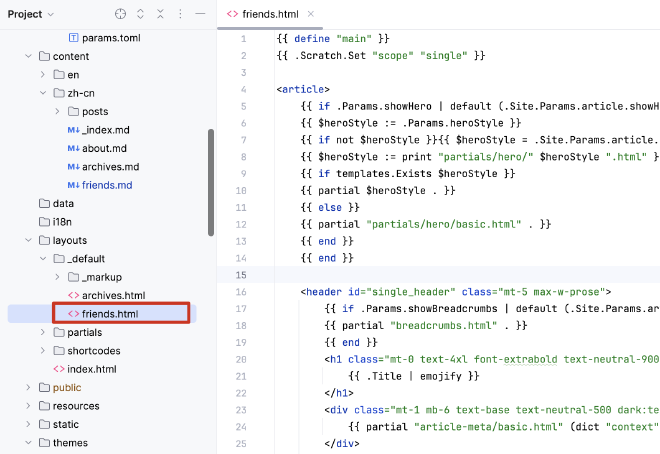Select index.html in the layouts folder
660x454 pixels.
(91, 369)
